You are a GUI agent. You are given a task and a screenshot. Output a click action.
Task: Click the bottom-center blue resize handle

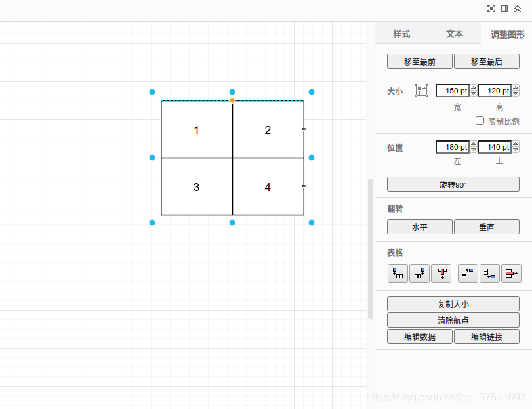(232, 223)
